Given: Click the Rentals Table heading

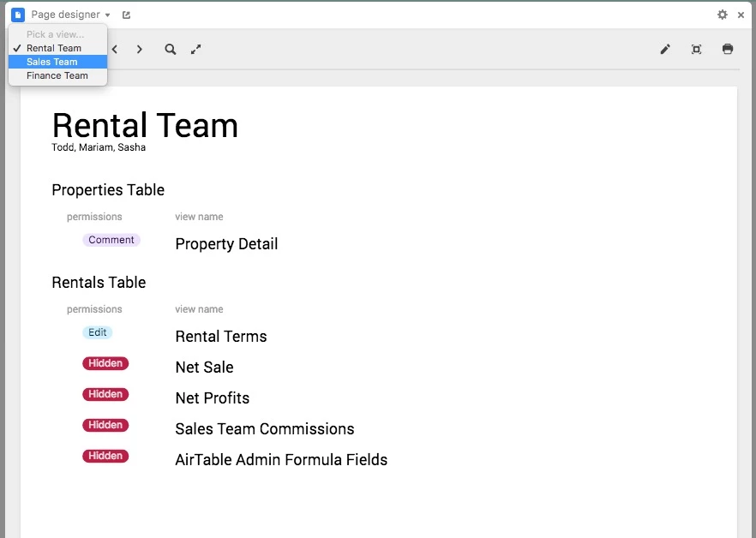Looking at the screenshot, I should click(x=99, y=283).
